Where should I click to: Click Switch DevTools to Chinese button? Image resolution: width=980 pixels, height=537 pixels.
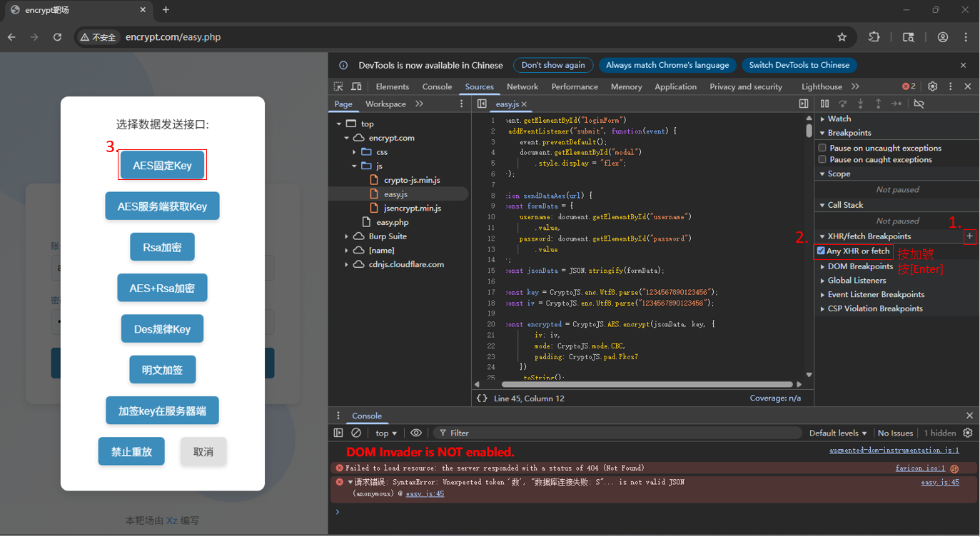pyautogui.click(x=799, y=65)
